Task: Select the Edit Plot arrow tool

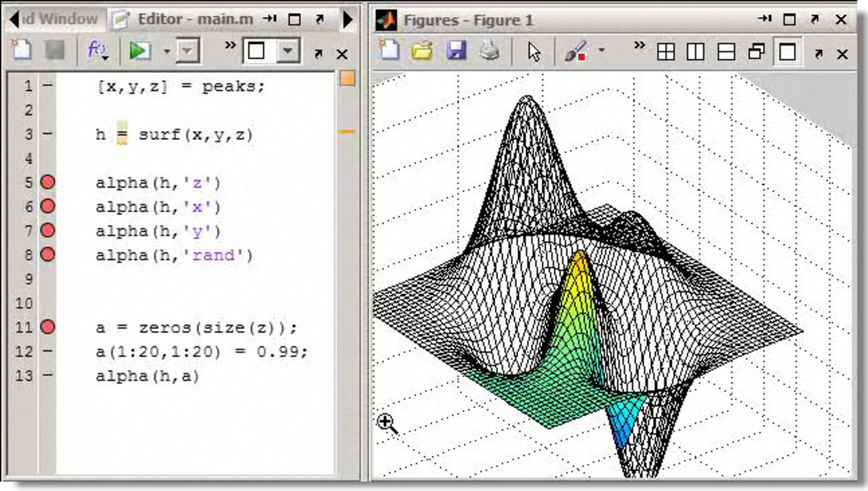Action: pos(534,51)
